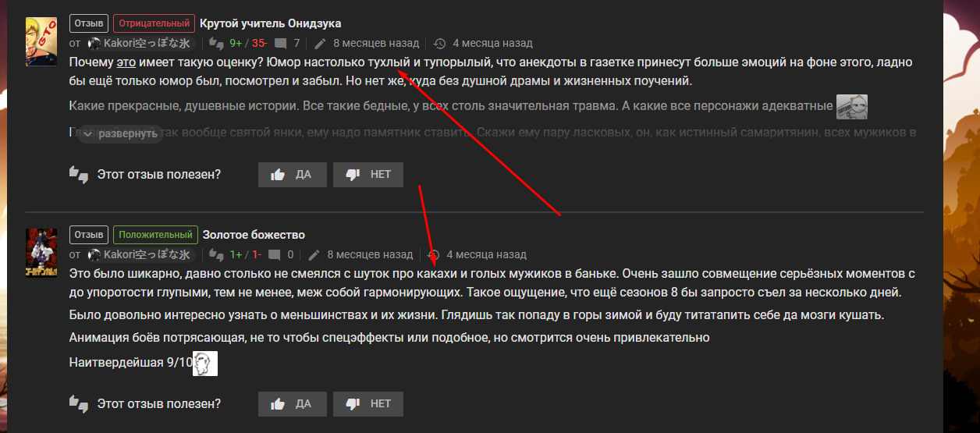Click the pencil icon on the Onizuka review
Screen dimensions: 980x433
[x=320, y=44]
